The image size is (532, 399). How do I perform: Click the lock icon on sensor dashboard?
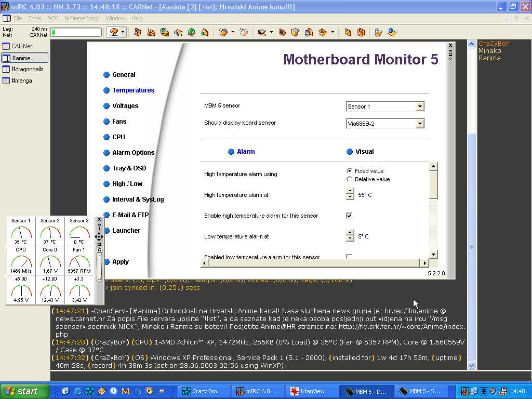pyautogui.click(x=99, y=250)
